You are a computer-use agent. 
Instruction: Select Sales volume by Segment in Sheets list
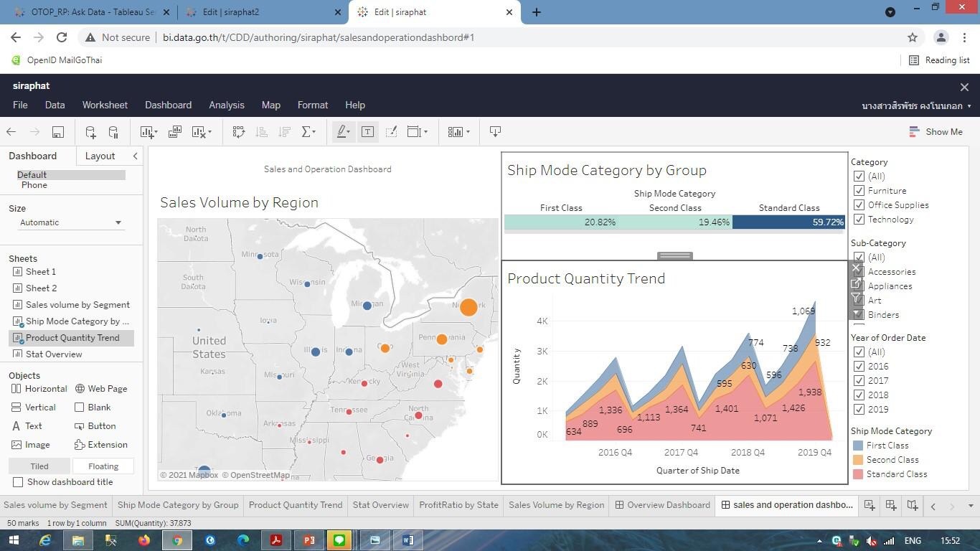click(77, 305)
